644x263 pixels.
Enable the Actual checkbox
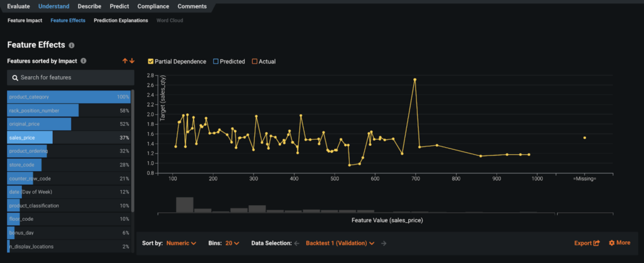click(255, 62)
